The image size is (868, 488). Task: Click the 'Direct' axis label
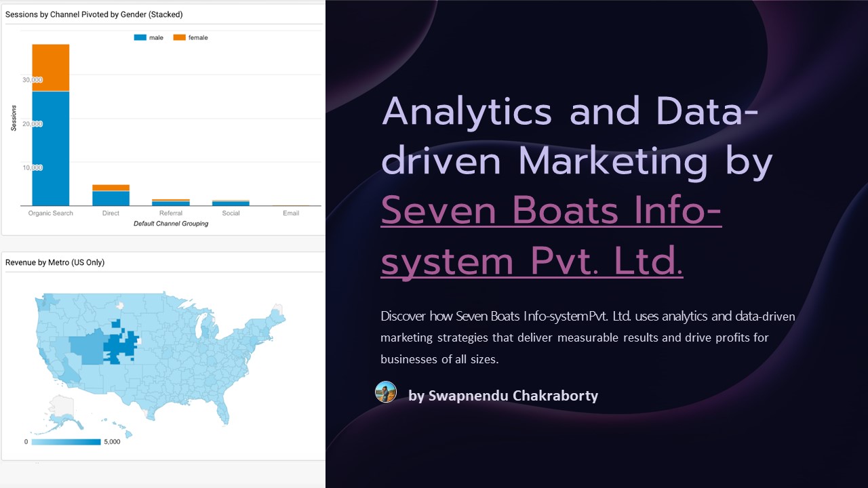point(111,213)
